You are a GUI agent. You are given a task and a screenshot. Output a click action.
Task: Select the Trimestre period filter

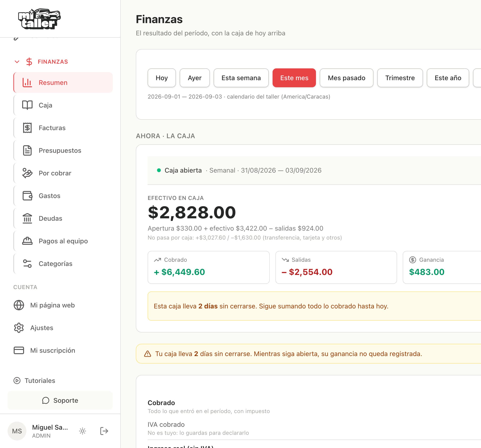[400, 78]
